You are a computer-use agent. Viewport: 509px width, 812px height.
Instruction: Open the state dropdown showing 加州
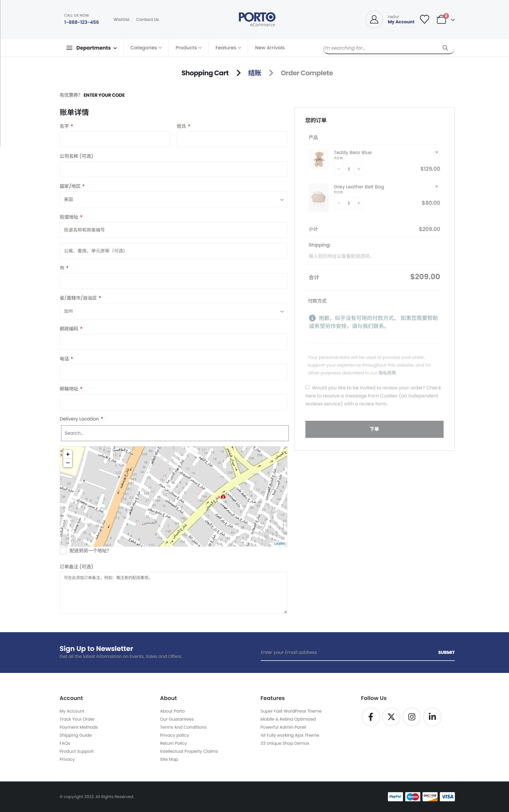click(173, 311)
